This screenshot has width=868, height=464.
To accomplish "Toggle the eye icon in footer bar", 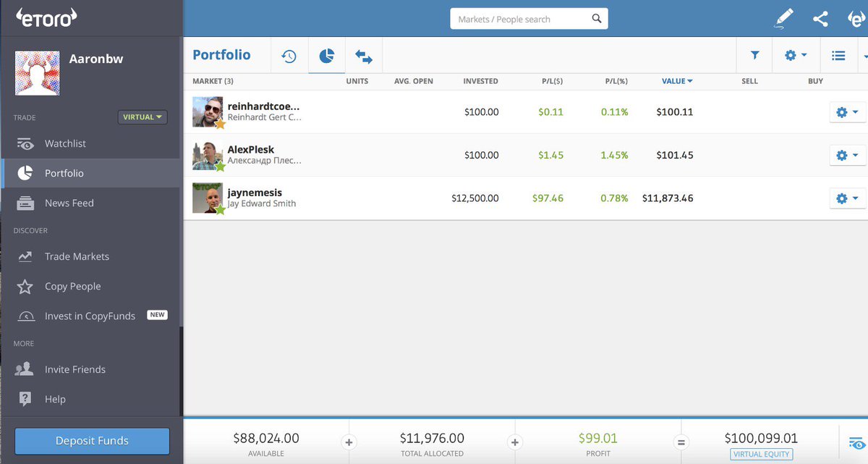I will pyautogui.click(x=856, y=442).
